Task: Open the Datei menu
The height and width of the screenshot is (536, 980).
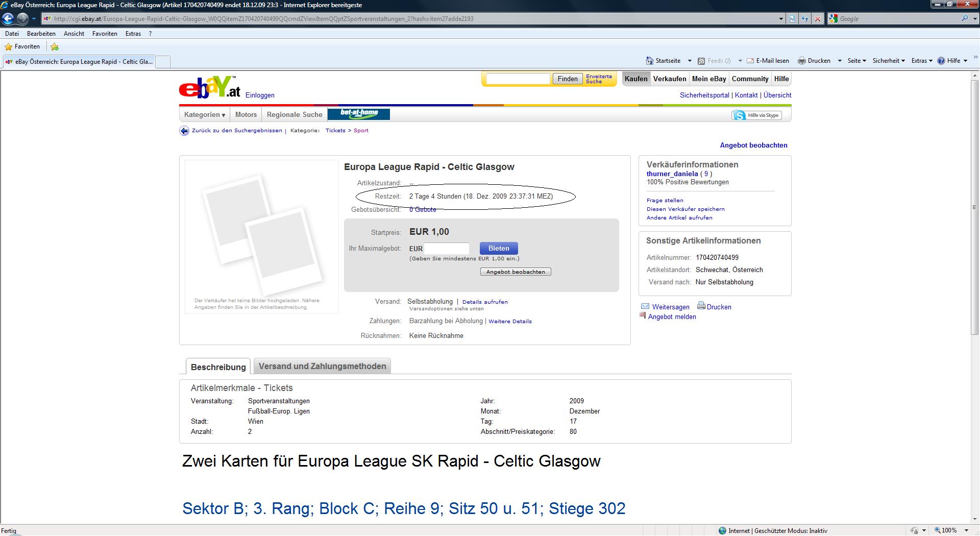Action: point(12,34)
